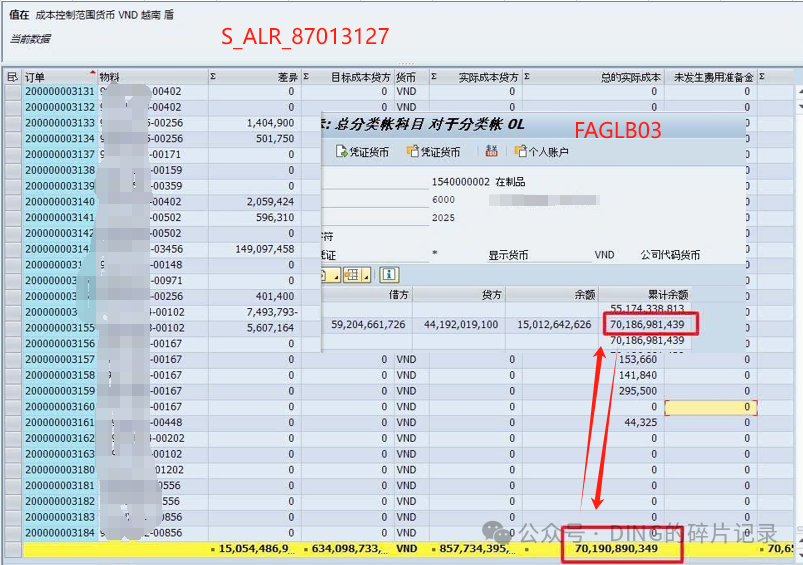Viewport: 803px width, 565px height.
Task: Click the 物料 column header
Action: pyautogui.click(x=153, y=77)
